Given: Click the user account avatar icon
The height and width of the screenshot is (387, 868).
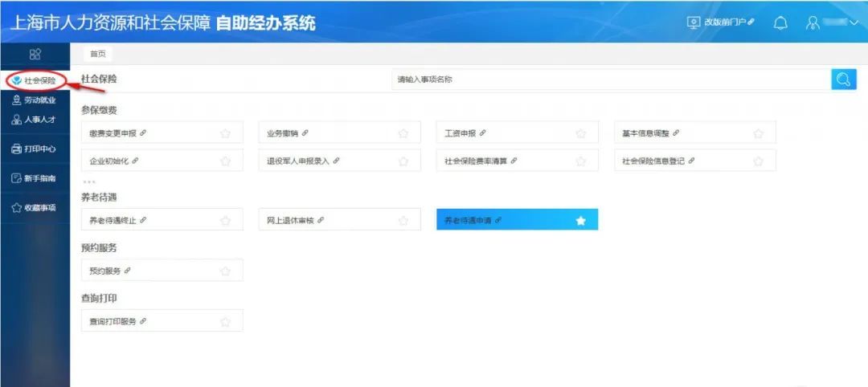Looking at the screenshot, I should click(812, 22).
